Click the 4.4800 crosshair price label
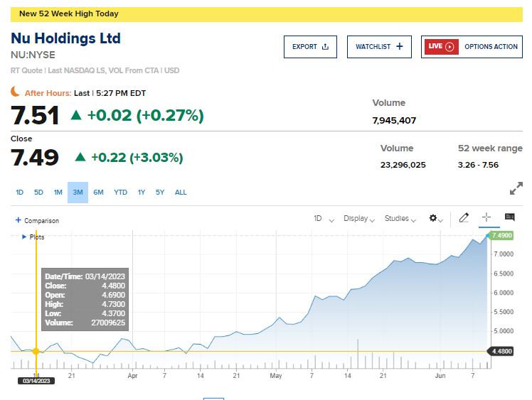532x400 pixels. 501,351
